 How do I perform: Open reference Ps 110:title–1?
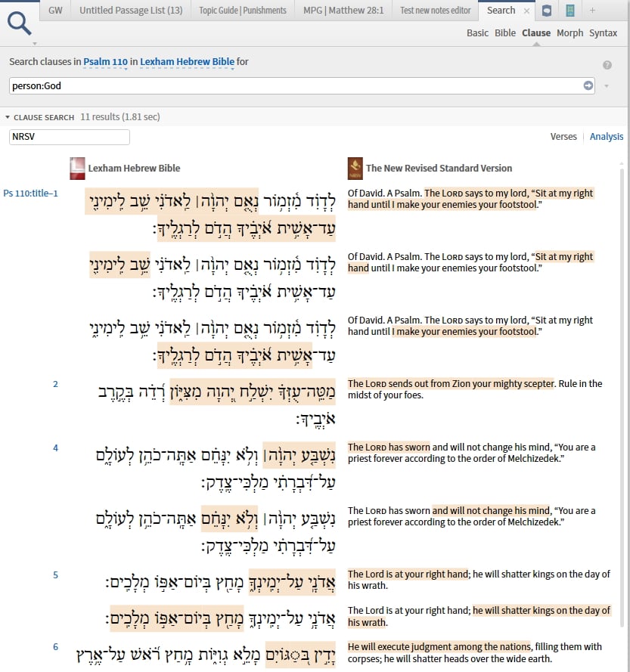[30, 194]
